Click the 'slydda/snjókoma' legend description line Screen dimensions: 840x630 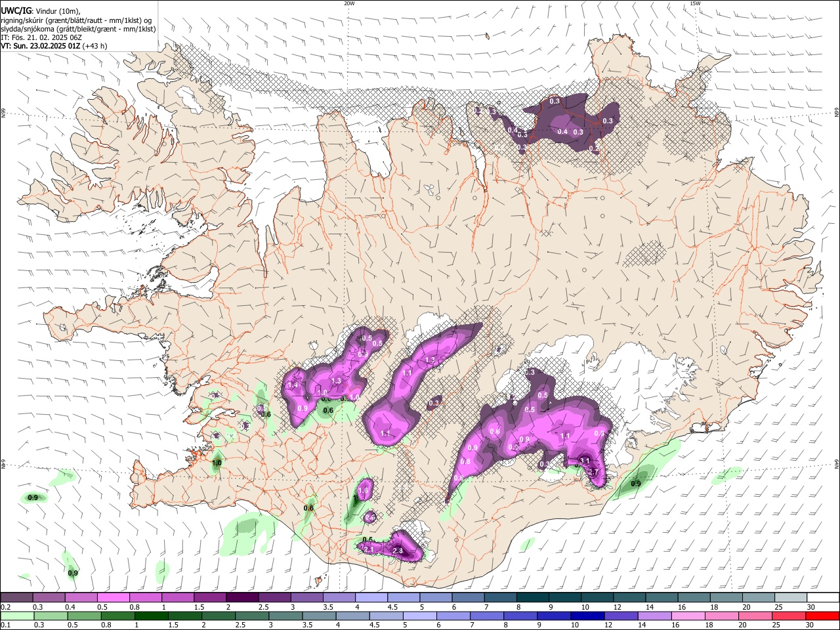click(78, 29)
